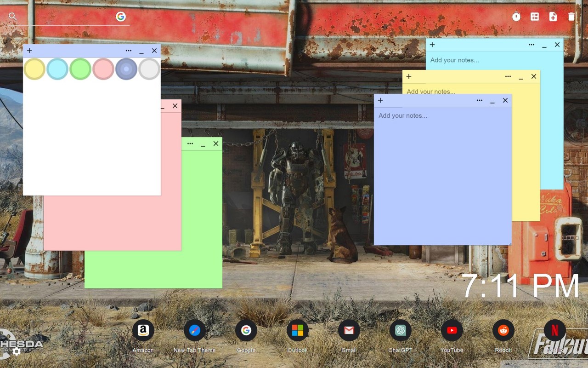Open the Amazon shortcut
The image size is (588, 368).
tap(143, 330)
